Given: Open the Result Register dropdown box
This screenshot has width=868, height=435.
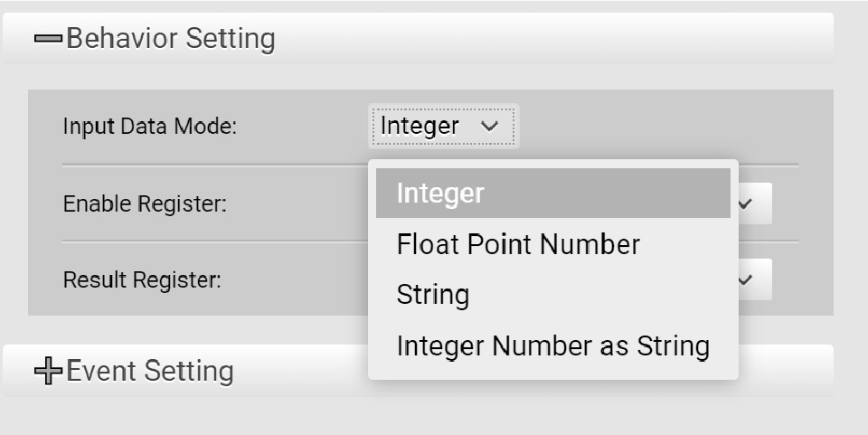Looking at the screenshot, I should click(x=755, y=280).
